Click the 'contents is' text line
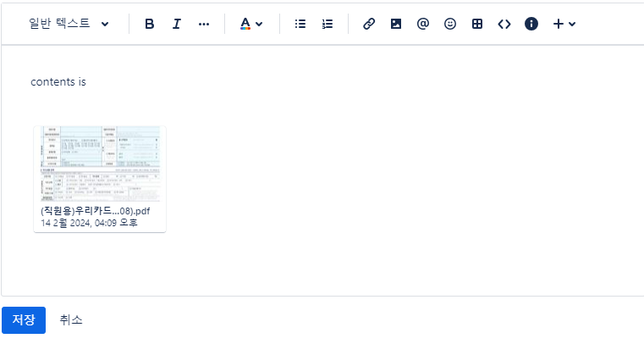Image resolution: width=644 pixels, height=344 pixels. coord(58,82)
